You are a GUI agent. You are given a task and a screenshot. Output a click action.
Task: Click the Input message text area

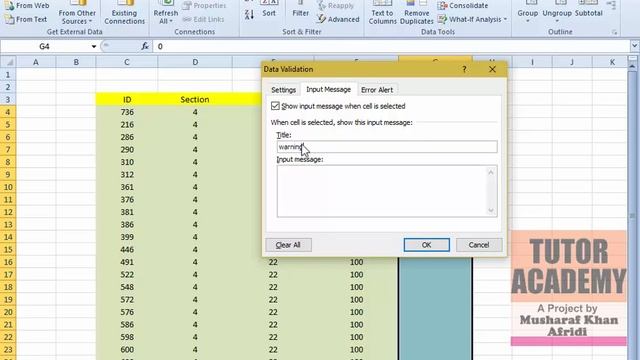382,191
